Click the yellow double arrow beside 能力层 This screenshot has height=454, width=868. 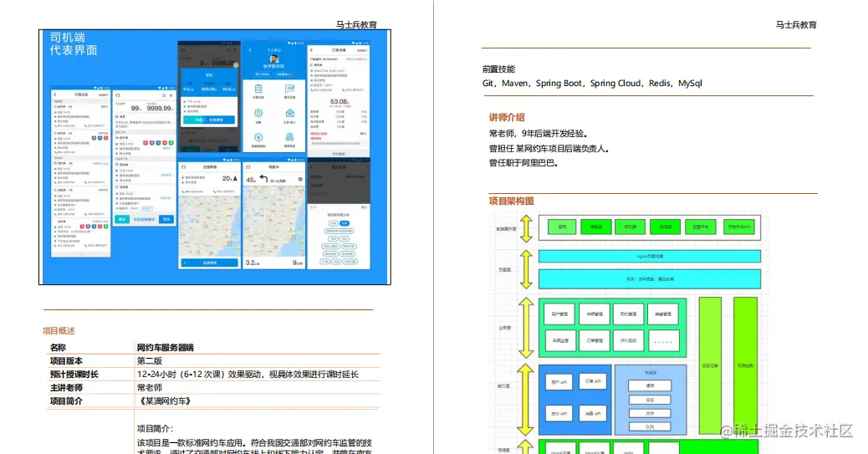click(x=525, y=399)
